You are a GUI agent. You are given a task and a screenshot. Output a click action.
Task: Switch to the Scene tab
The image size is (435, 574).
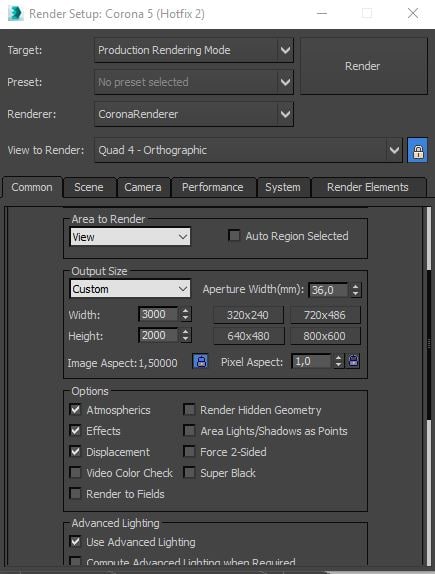pyautogui.click(x=89, y=187)
